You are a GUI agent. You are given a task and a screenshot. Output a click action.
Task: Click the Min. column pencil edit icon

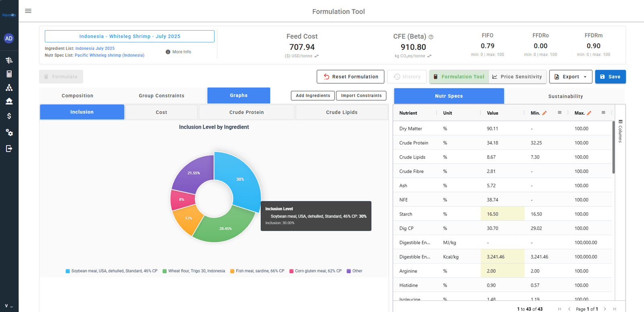coord(545,113)
